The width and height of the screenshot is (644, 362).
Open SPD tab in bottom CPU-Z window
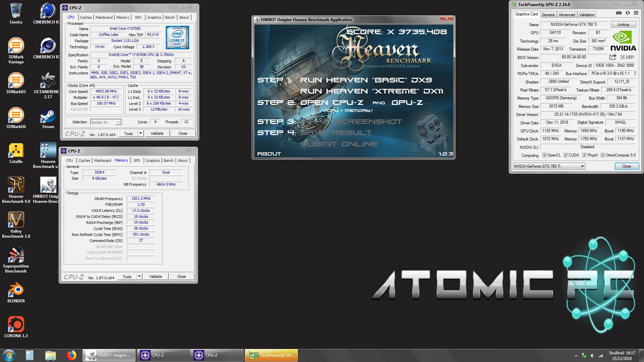137,161
